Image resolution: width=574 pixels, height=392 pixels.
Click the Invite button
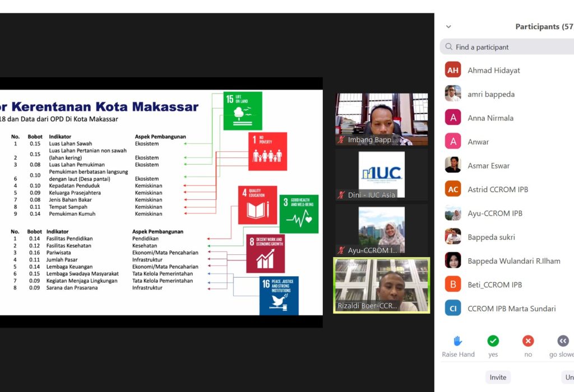point(497,377)
